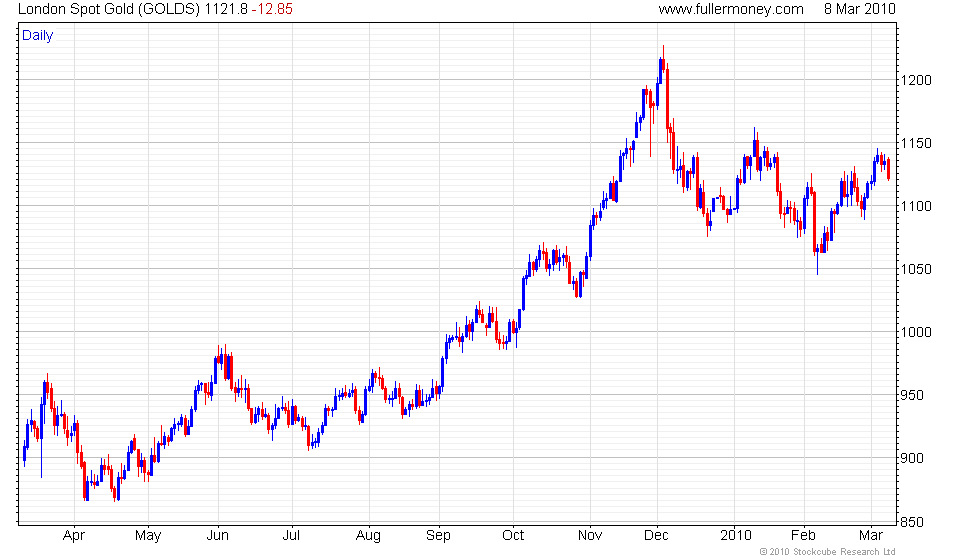Click the 'Jul' month axis label
The width and height of the screenshot is (980, 560).
pos(291,536)
